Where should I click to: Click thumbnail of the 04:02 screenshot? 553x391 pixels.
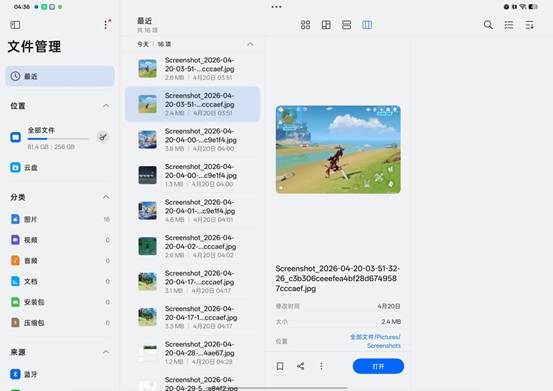147,246
